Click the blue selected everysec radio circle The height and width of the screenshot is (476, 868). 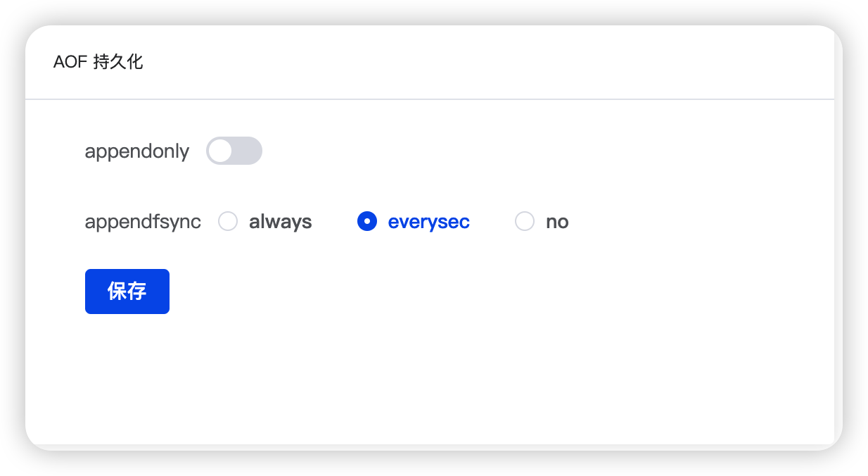click(367, 222)
